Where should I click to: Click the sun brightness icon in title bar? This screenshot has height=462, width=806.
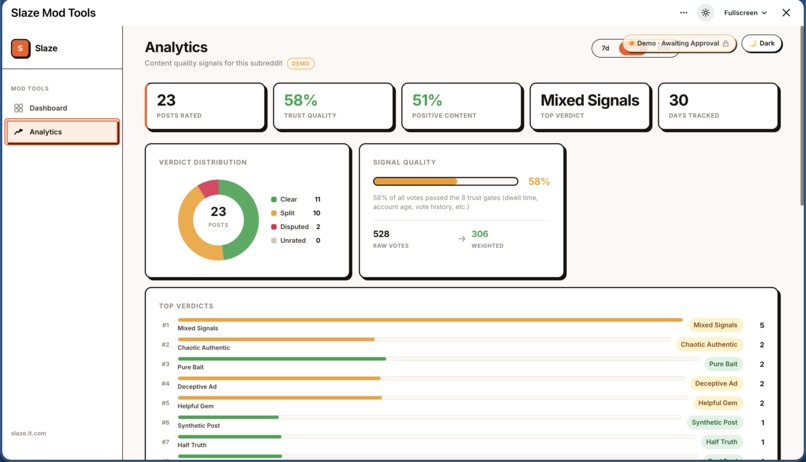(x=705, y=13)
